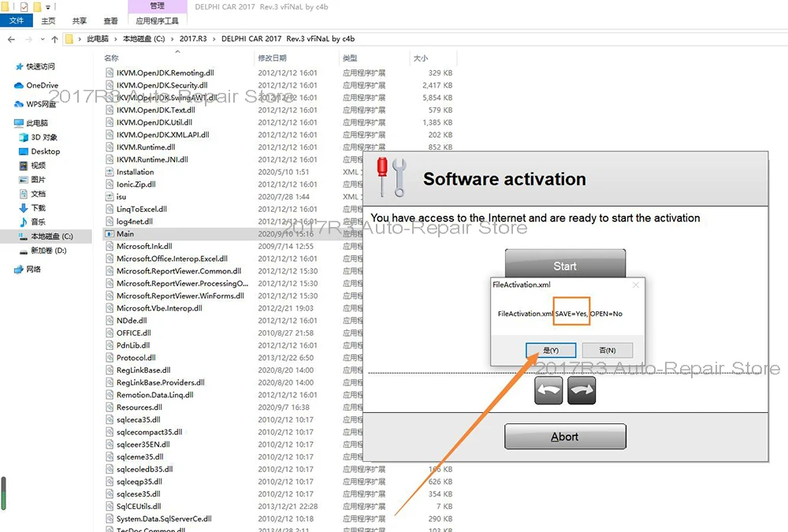
Task: Sort files by 大小 column header
Action: [x=421, y=58]
